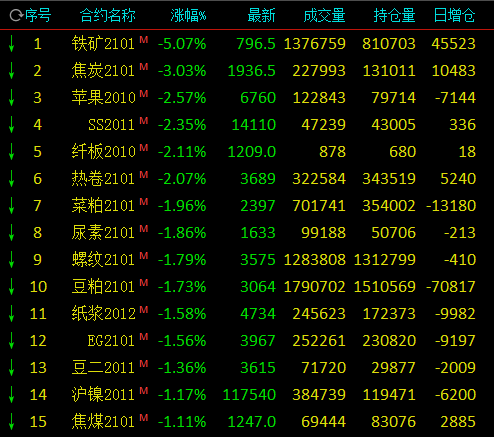Click the M marker next to 尿素2101
This screenshot has width=494, height=437.
144,228
